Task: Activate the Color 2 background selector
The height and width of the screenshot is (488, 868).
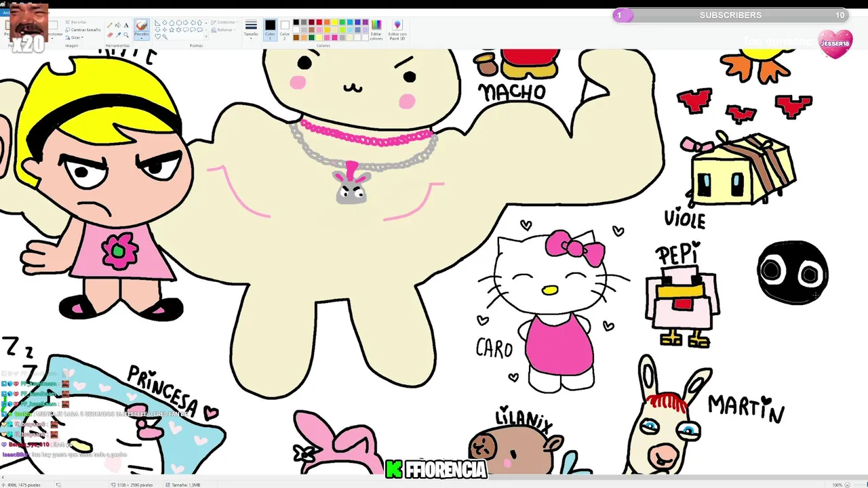Action: [285, 29]
